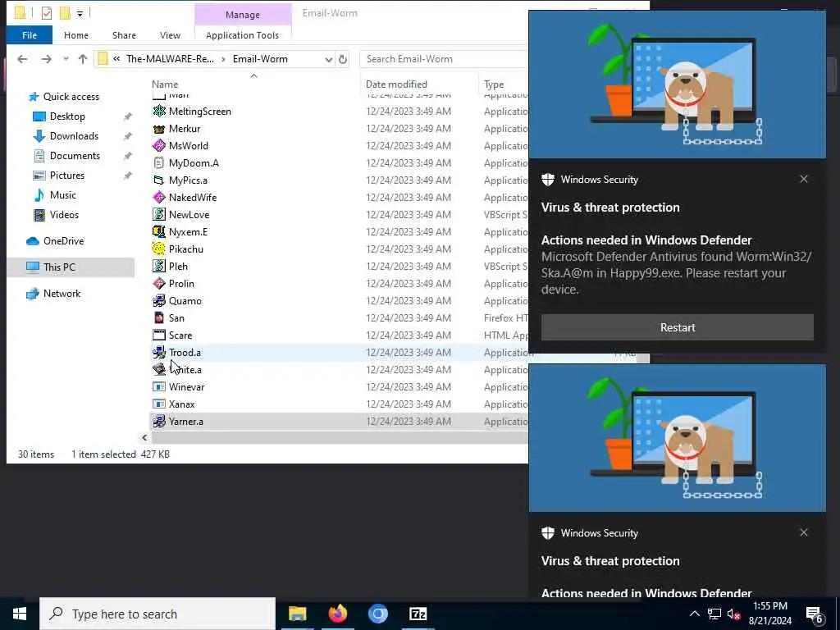Click the San Firefox HTML icon
Screen dimensions: 840x630
(159, 317)
